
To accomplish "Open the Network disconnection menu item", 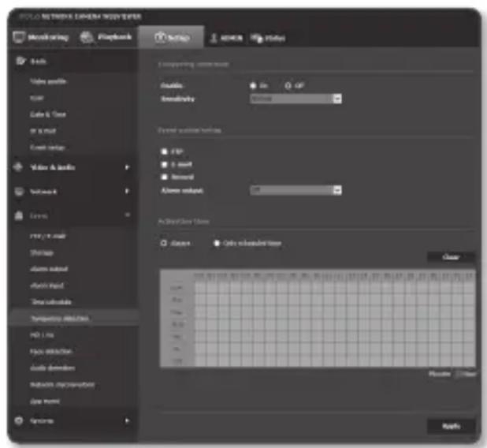I will coord(62,385).
